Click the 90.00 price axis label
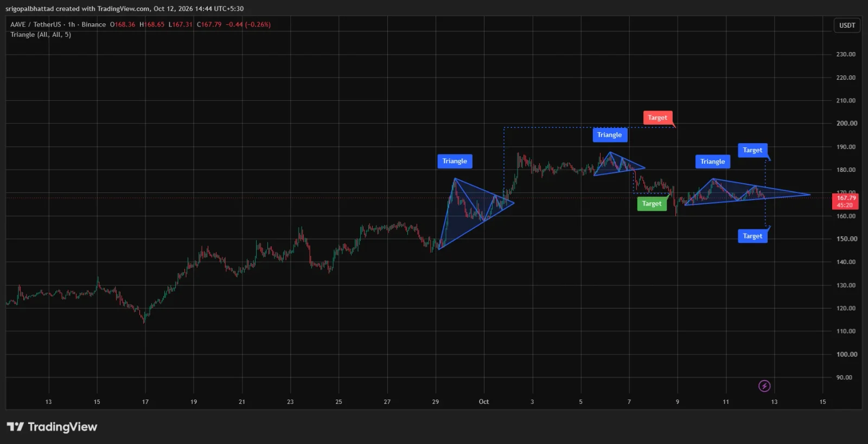Screen dimensions: 868x444 tap(844, 377)
